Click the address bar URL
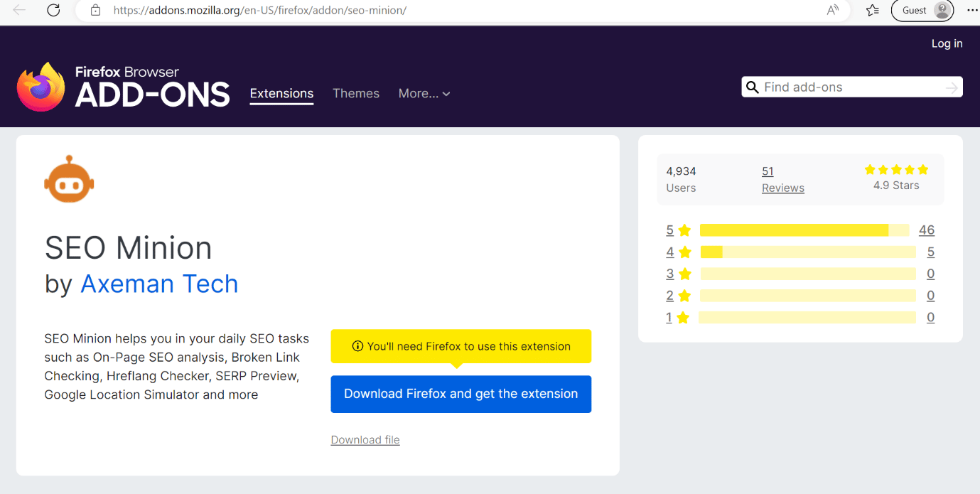The width and height of the screenshot is (980, 494). pos(260,11)
